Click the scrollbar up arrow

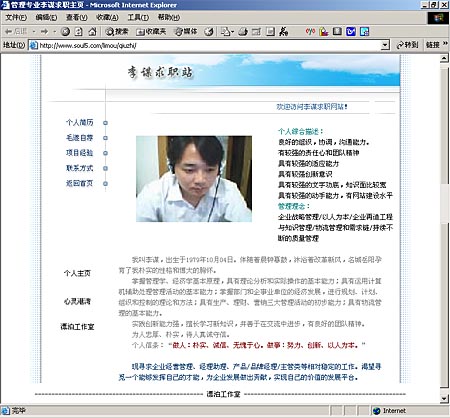444,59
